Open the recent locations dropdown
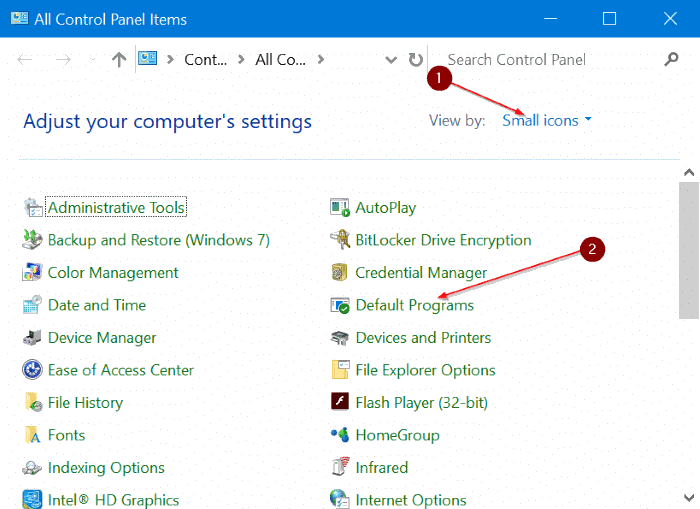 tap(92, 59)
